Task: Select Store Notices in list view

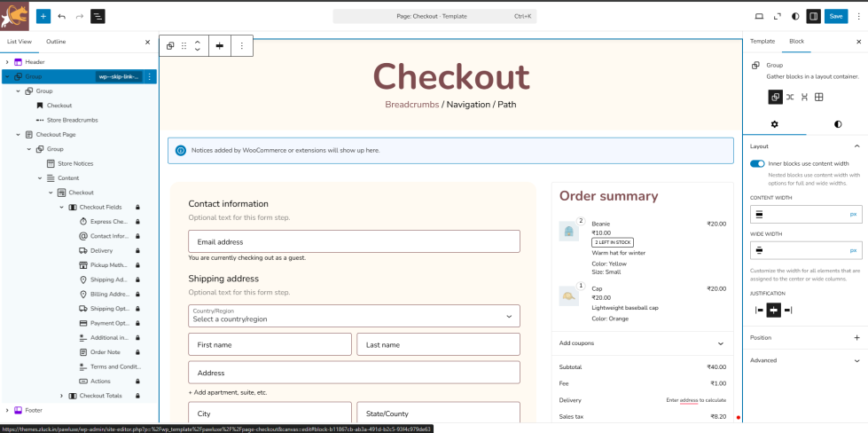Action: tap(75, 163)
